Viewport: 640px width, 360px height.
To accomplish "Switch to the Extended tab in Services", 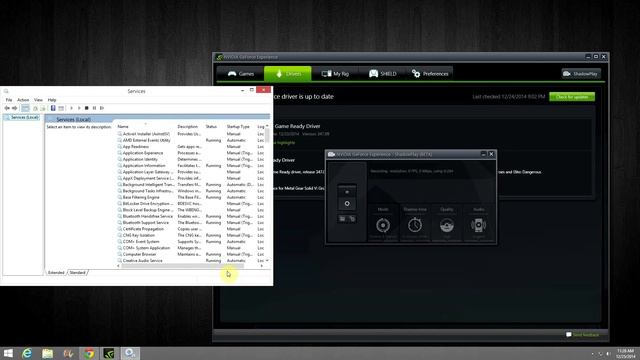I will pyautogui.click(x=56, y=272).
